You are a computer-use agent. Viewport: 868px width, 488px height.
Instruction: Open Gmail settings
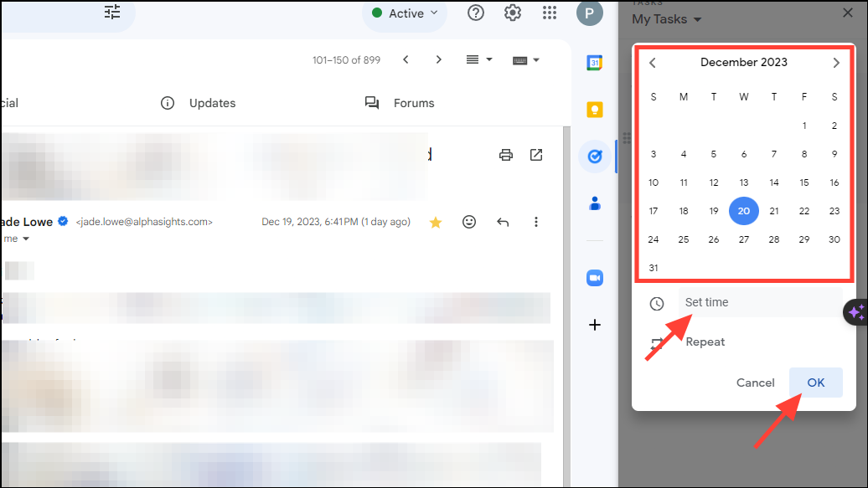coord(512,13)
